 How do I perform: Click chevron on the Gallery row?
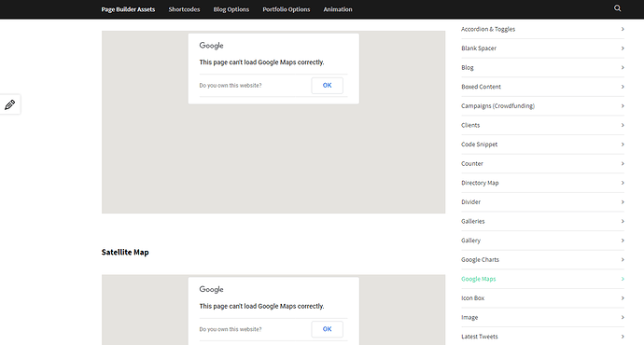pyautogui.click(x=623, y=241)
